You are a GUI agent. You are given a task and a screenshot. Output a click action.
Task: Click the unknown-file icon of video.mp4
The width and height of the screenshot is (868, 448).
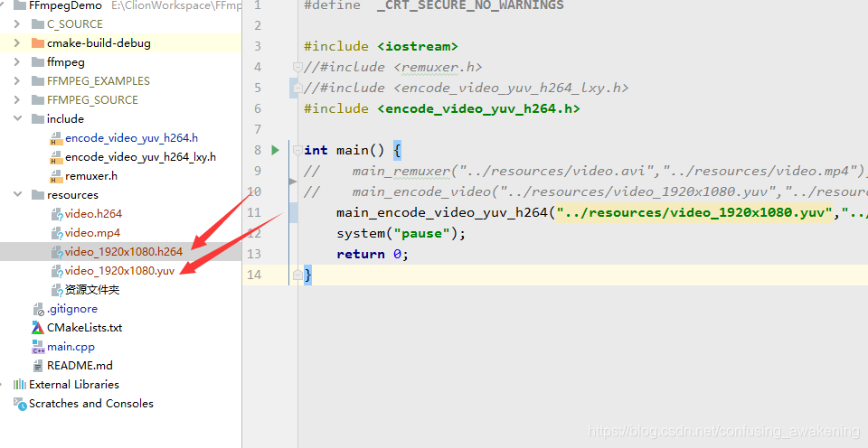pos(56,233)
